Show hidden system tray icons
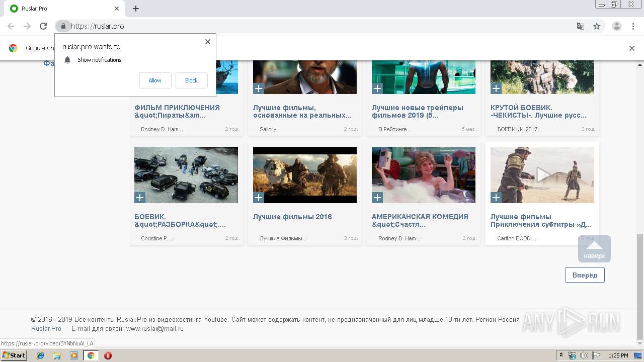 561,355
